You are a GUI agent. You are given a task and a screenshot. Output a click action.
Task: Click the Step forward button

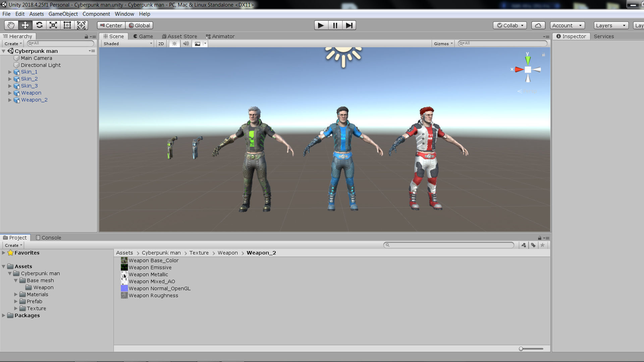click(349, 25)
